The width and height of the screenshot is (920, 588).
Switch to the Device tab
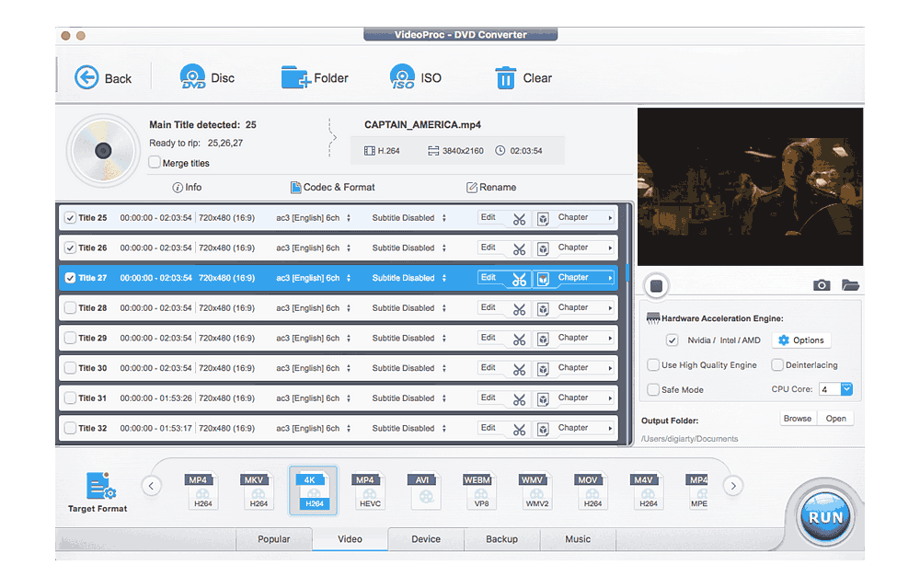(x=426, y=539)
